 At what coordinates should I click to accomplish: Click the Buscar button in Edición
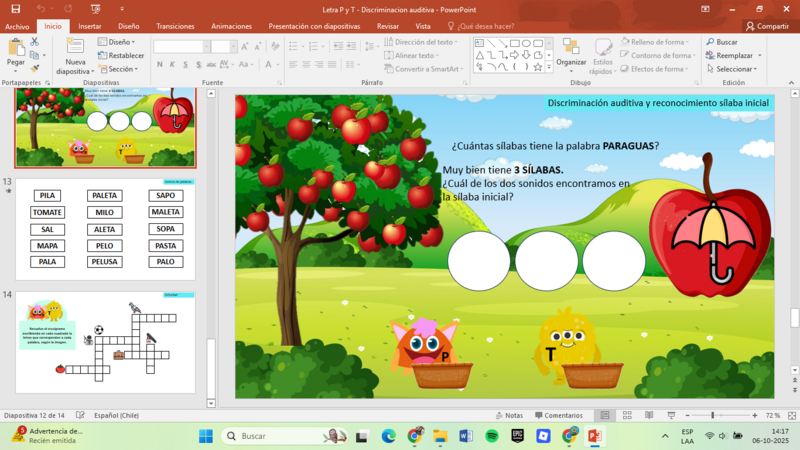click(722, 42)
